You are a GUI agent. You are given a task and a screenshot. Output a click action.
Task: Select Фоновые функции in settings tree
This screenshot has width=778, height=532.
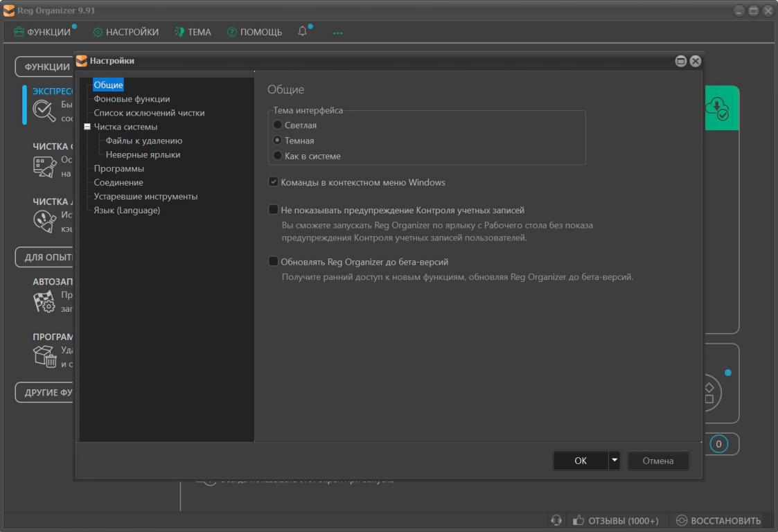[132, 99]
